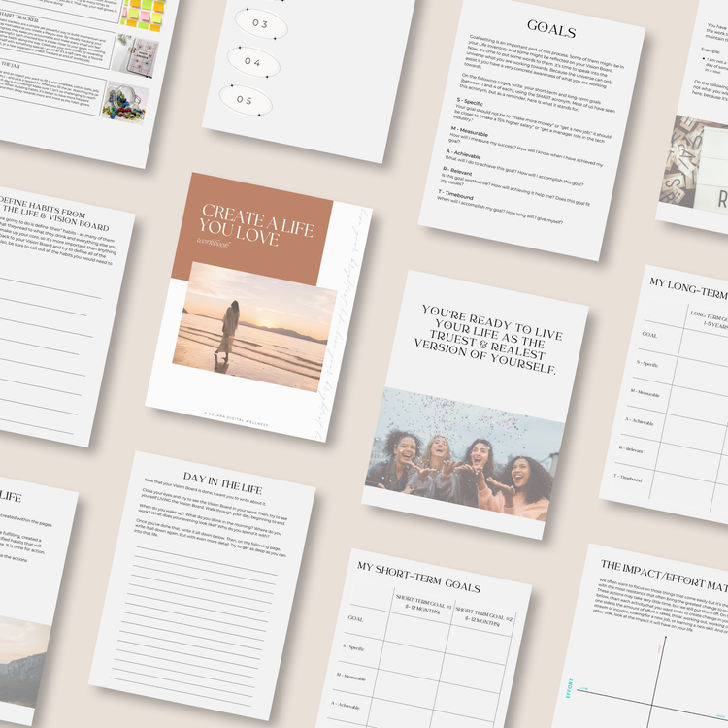728x728 pixels.
Task: Click the GOALS page heading
Action: click(x=551, y=28)
